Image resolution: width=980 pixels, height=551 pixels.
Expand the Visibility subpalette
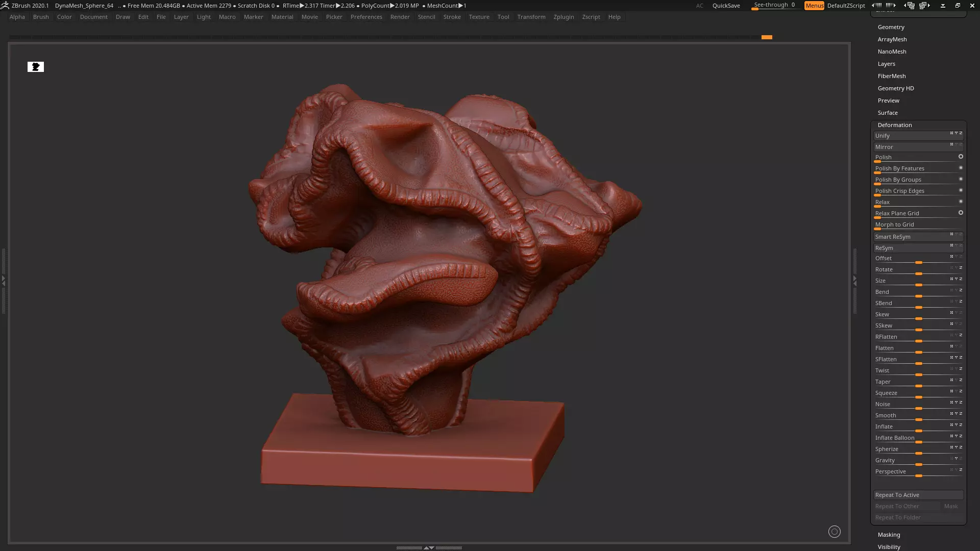(x=889, y=547)
